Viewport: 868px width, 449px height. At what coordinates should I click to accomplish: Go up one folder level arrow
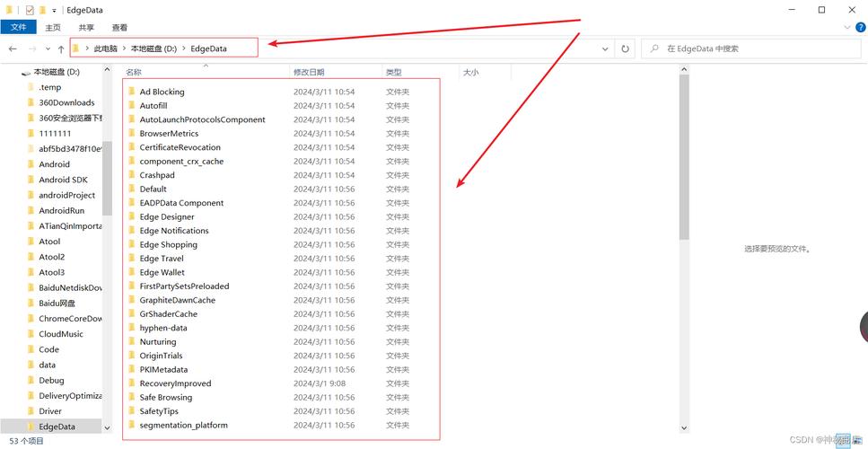(x=61, y=48)
